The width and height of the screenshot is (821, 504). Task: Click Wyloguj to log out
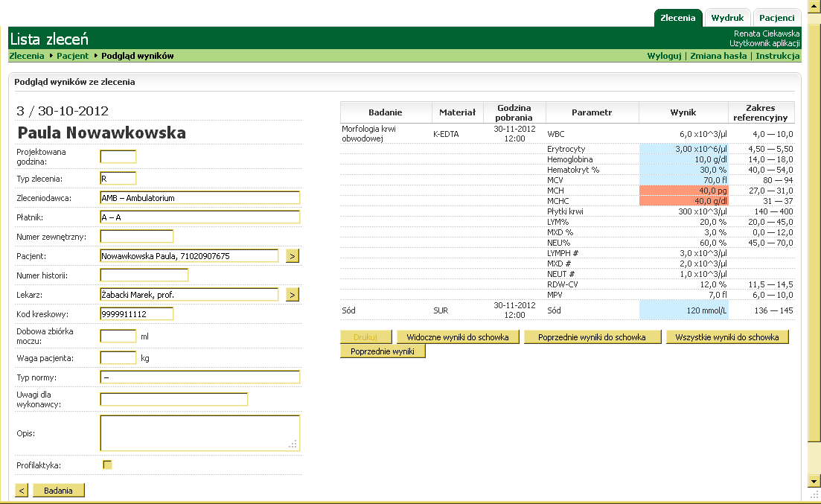tap(664, 56)
